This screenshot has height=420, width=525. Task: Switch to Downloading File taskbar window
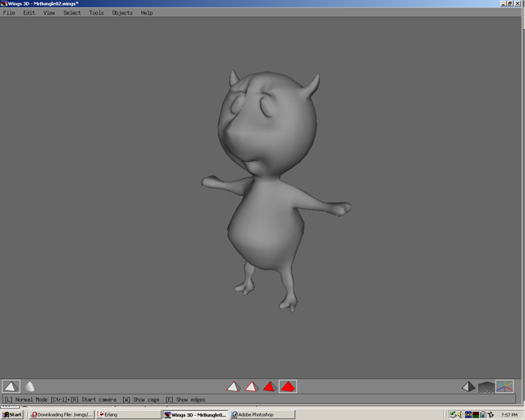click(x=62, y=414)
